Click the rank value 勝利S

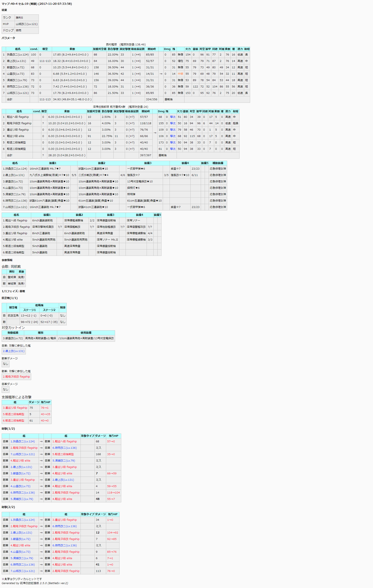tap(19, 18)
